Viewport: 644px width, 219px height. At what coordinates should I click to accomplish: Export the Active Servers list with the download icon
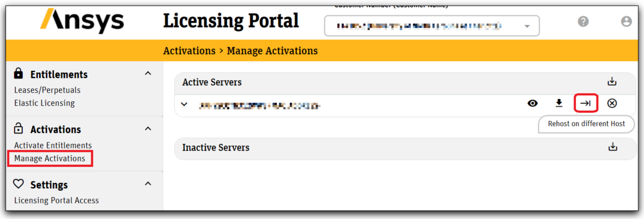click(612, 81)
